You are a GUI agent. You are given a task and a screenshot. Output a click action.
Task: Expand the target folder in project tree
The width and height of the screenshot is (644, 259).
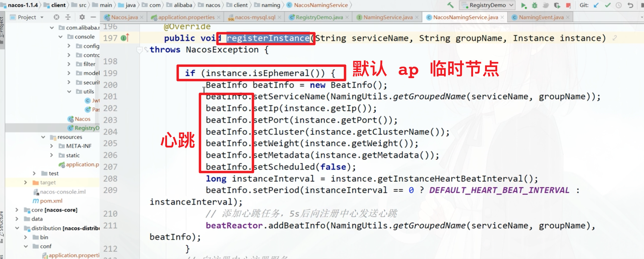click(26, 182)
